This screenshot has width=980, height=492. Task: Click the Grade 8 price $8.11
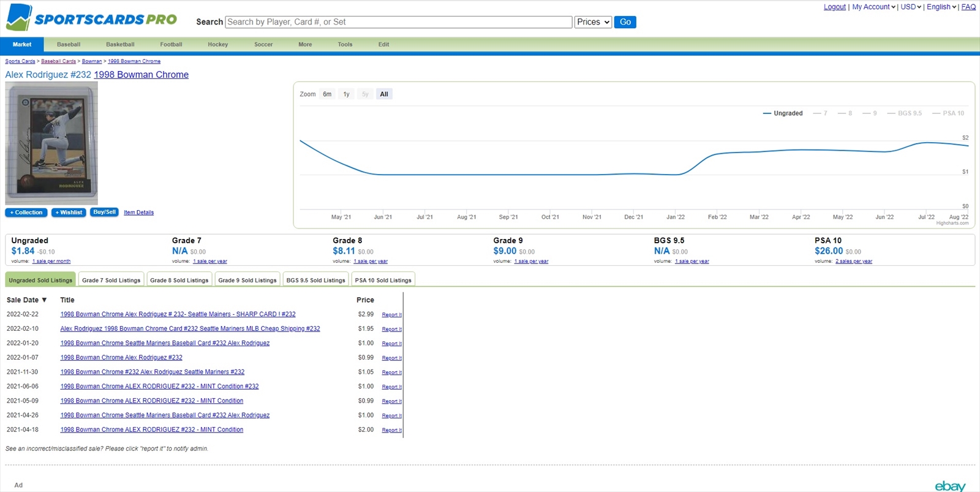coord(344,251)
